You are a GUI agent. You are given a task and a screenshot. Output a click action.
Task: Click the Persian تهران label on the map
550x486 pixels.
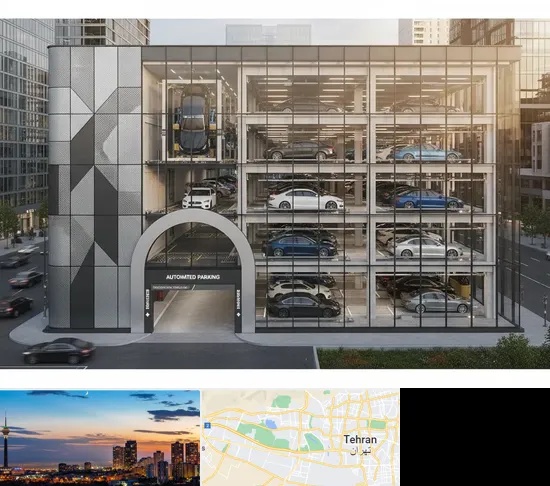[x=360, y=451]
